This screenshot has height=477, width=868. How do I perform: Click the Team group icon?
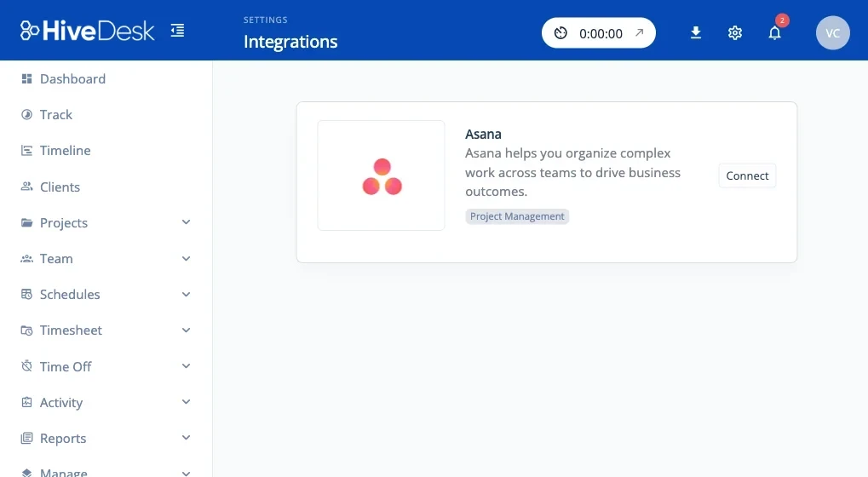[x=26, y=258]
